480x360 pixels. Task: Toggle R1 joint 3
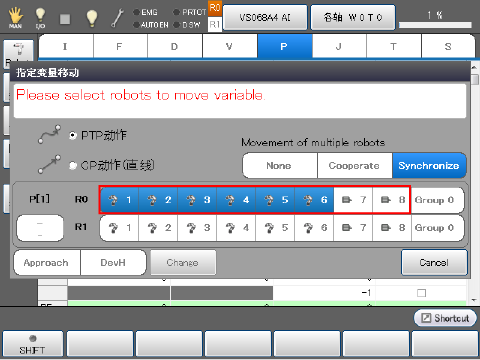click(x=197, y=228)
